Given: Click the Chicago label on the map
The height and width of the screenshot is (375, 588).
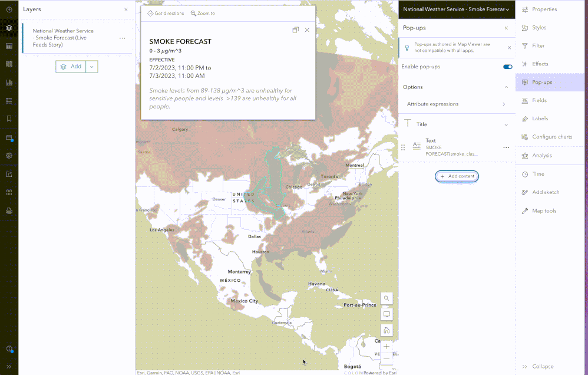Looking at the screenshot, I should 293,187.
